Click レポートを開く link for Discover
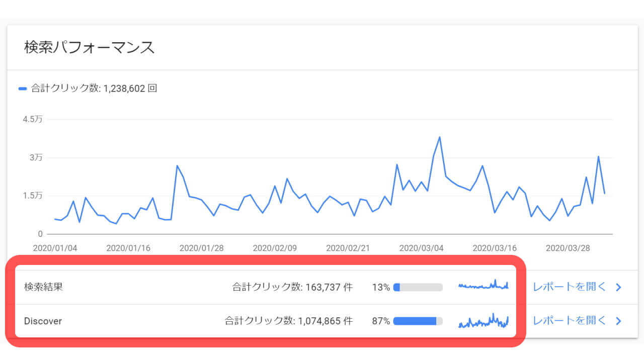 (x=570, y=320)
